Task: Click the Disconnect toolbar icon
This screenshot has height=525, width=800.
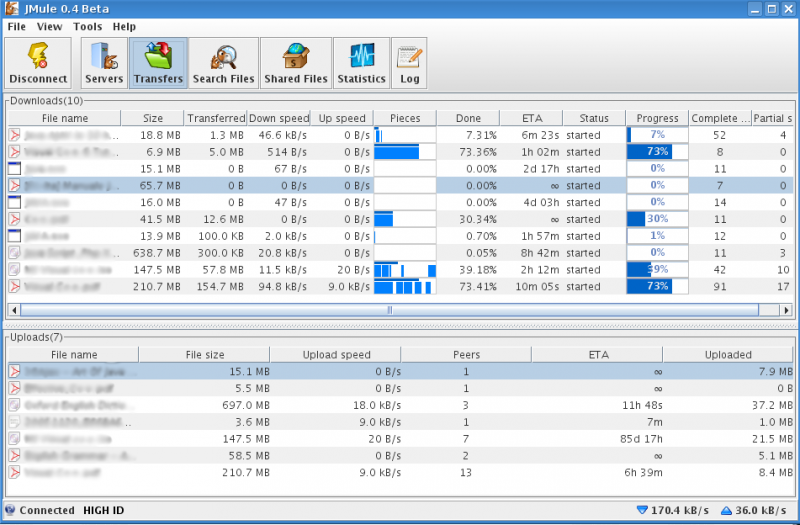Action: [38, 63]
